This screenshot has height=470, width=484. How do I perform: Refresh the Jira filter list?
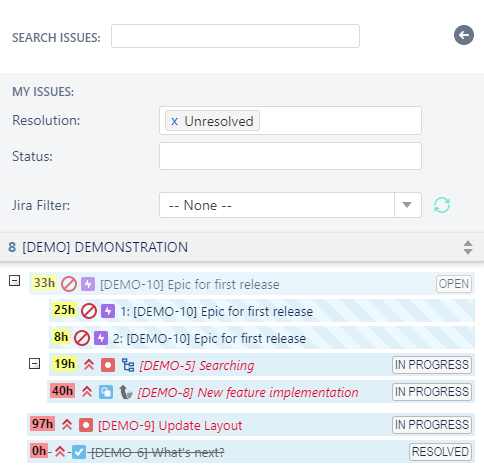442,205
